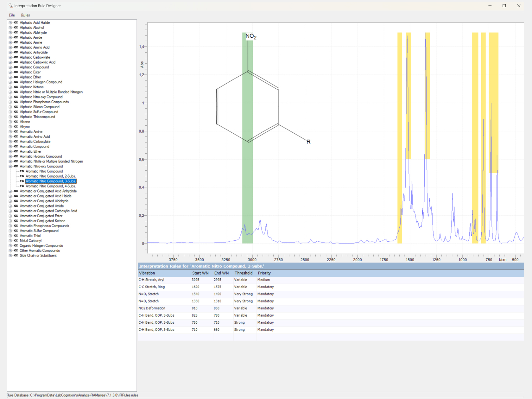Open the Rules menu
The image size is (532, 399).
(x=25, y=15)
